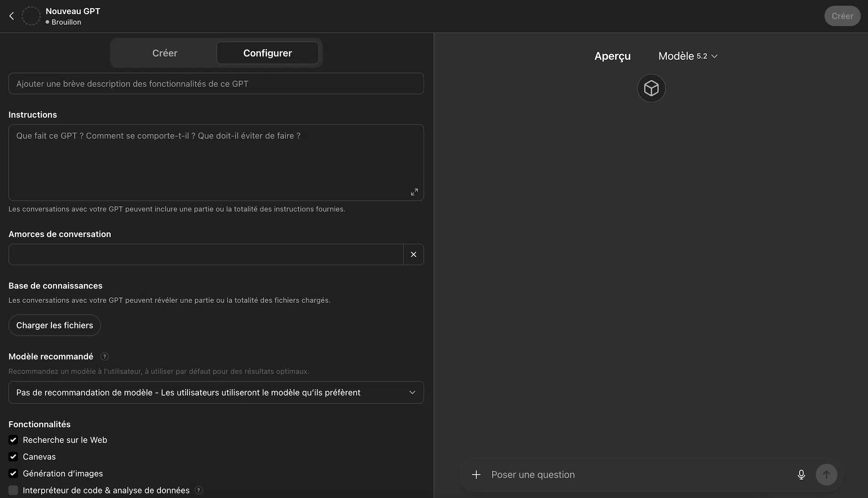Uncheck the Canevas feature
This screenshot has height=498, width=868.
click(x=13, y=456)
